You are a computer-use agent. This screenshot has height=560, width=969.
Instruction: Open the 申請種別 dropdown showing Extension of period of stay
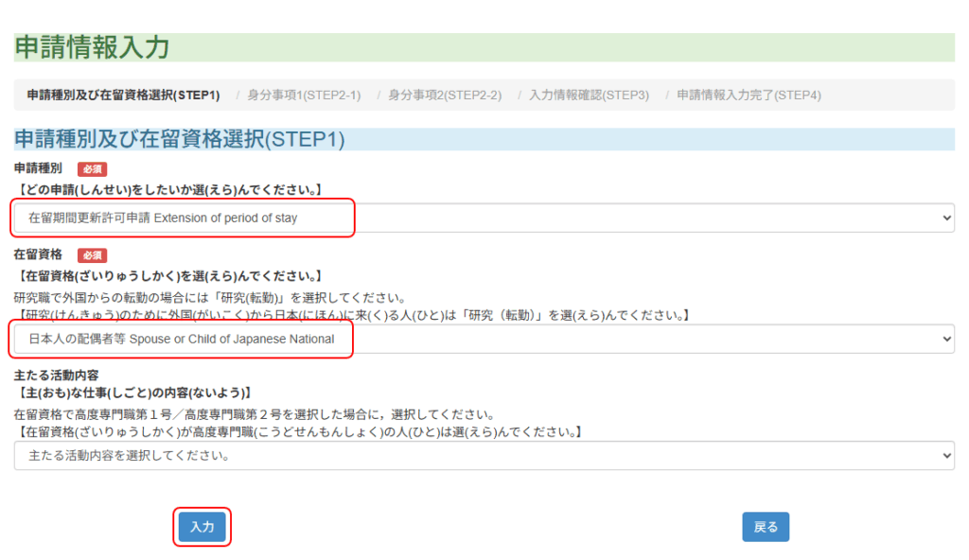484,218
